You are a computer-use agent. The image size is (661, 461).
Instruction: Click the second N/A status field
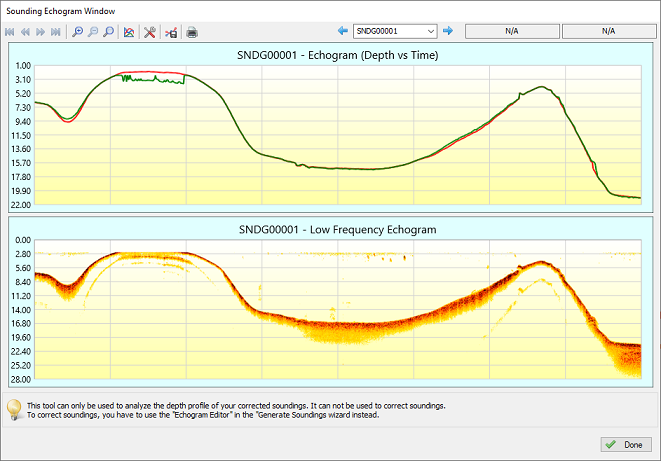607,31
